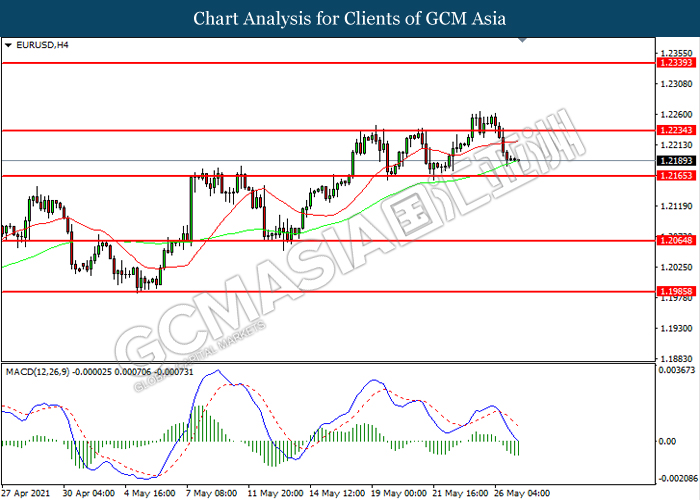This screenshot has height=500, width=700.
Task: Click the 1.18830 price axis value
Action: coord(677,359)
